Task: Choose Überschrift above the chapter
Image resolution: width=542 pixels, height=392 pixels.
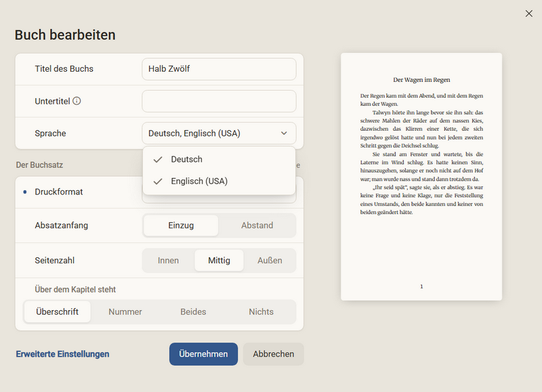Action: point(58,312)
